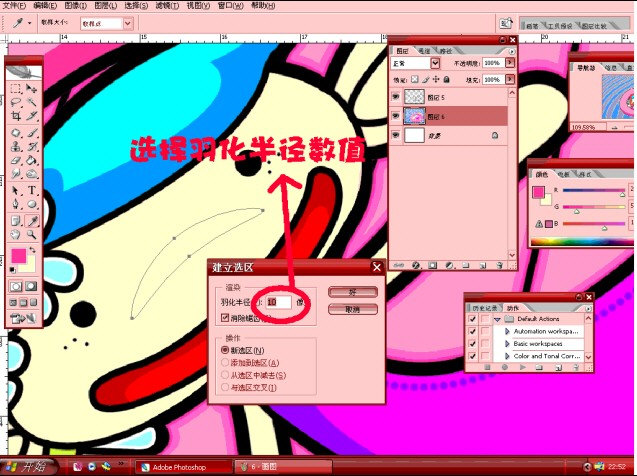Image resolution: width=637 pixels, height=476 pixels.
Task: Choose the 添加到选区(A) radio option
Action: [225, 362]
